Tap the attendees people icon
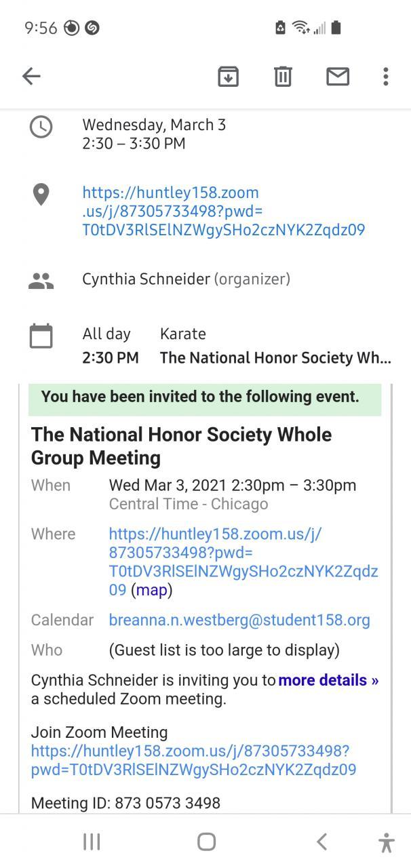411x868 pixels. 41,280
